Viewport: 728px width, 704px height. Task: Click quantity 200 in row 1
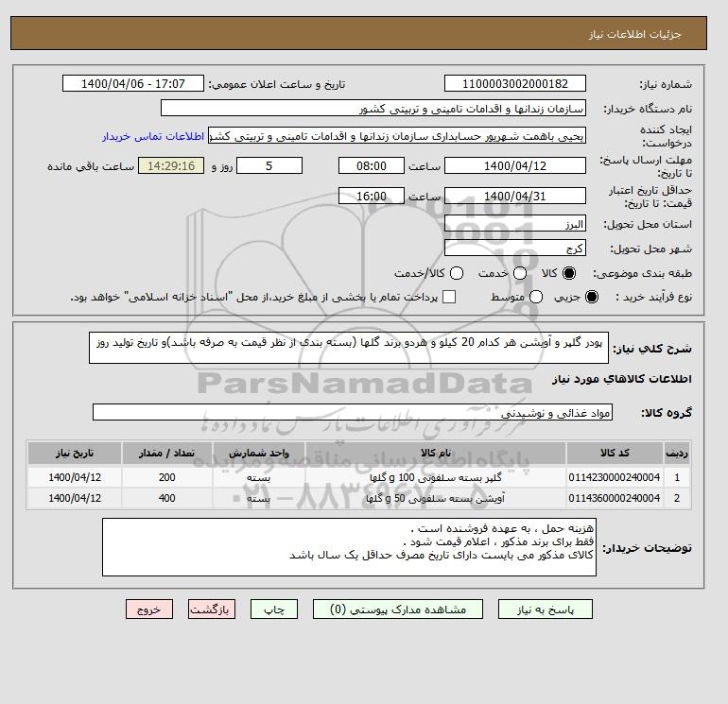(167, 477)
